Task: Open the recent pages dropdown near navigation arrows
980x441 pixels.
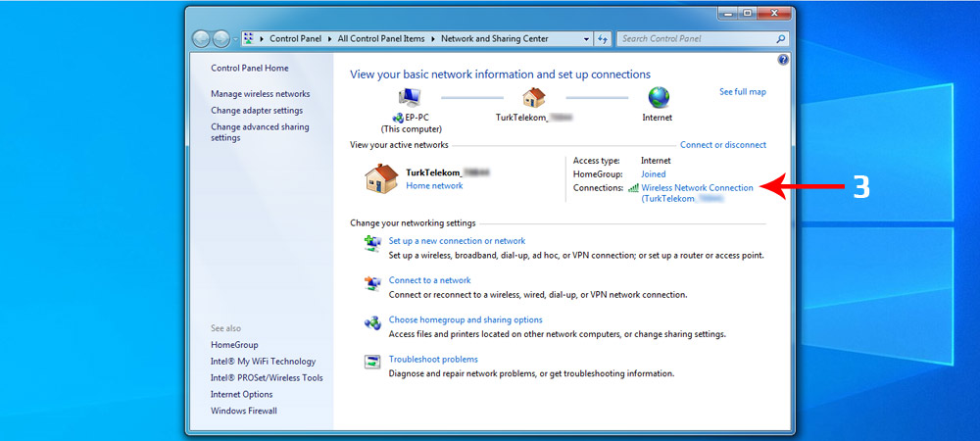Action: coord(235,39)
